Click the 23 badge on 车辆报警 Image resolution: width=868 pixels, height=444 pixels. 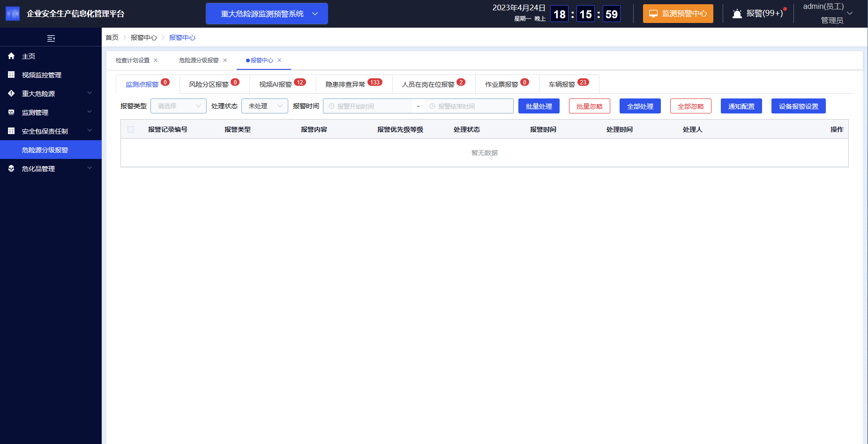point(583,82)
